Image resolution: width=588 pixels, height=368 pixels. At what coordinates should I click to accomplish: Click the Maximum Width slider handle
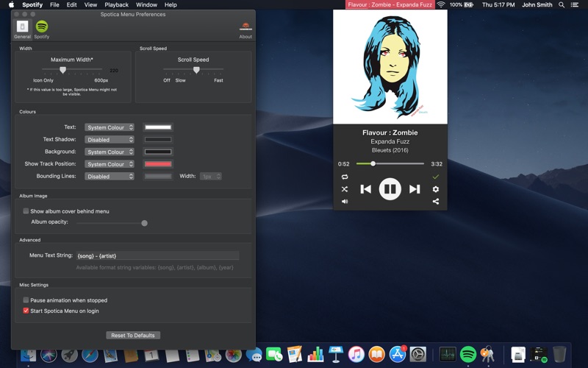click(x=63, y=70)
